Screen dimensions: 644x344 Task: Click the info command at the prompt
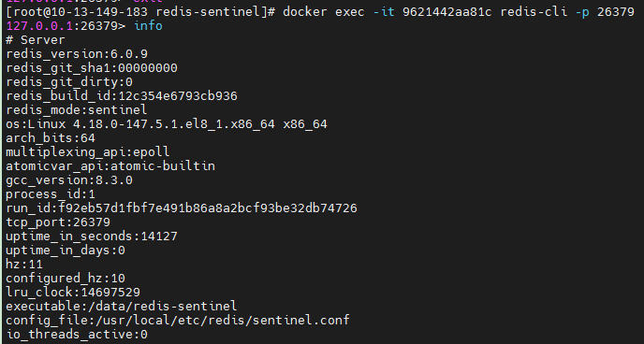point(148,26)
